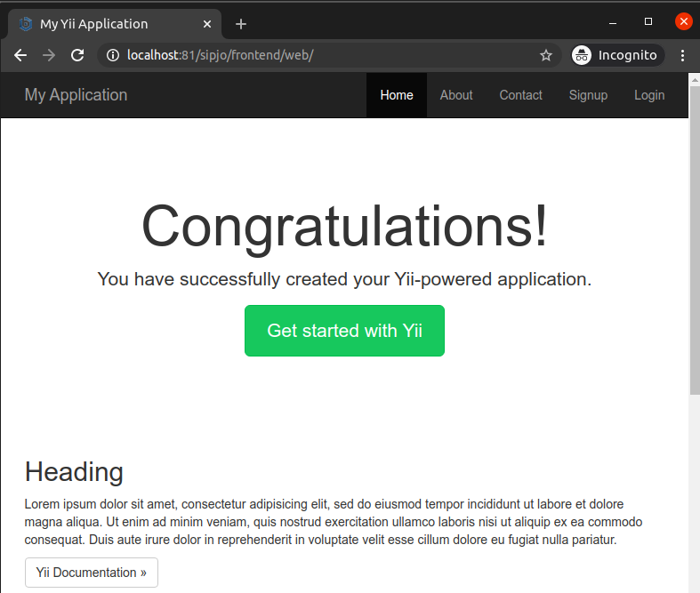Open the Yii Documentation button

(x=92, y=573)
